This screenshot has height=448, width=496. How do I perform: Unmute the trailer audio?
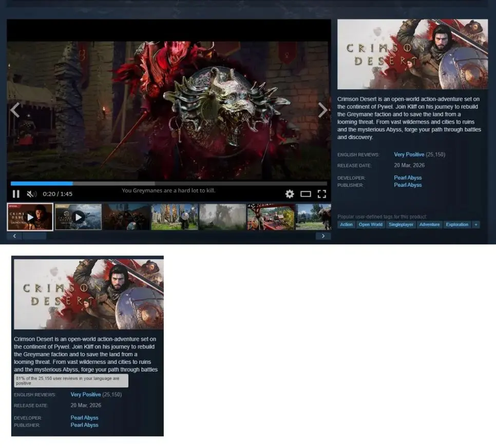coord(31,194)
